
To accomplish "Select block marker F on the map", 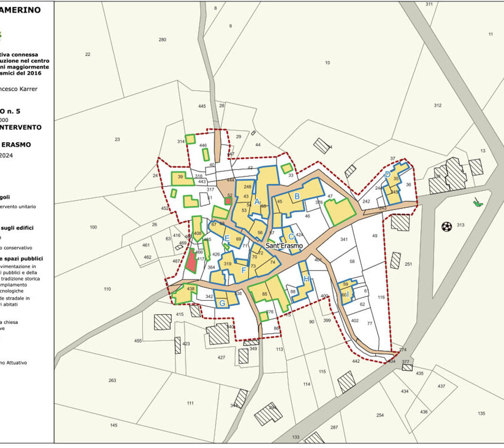I will (x=244, y=270).
